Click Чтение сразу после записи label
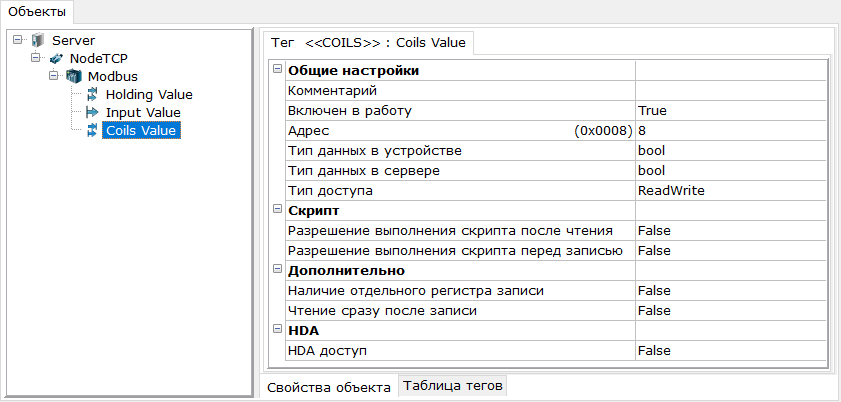The width and height of the screenshot is (841, 402). [382, 310]
